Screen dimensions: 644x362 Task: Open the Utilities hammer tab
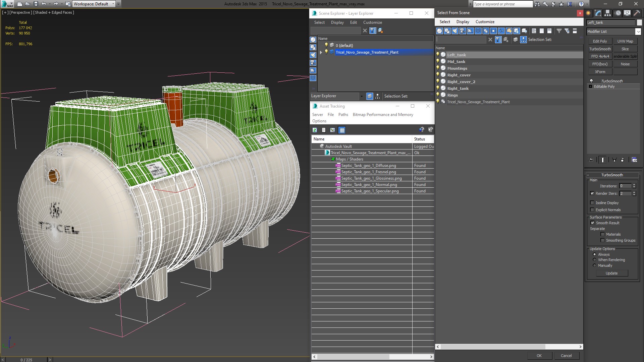pos(636,13)
